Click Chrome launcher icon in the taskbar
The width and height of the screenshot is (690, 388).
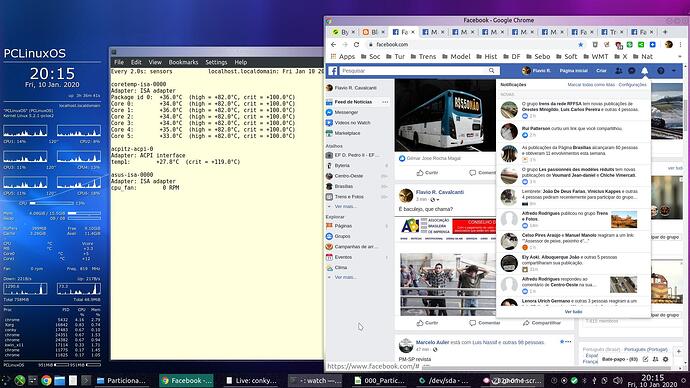(x=46, y=381)
